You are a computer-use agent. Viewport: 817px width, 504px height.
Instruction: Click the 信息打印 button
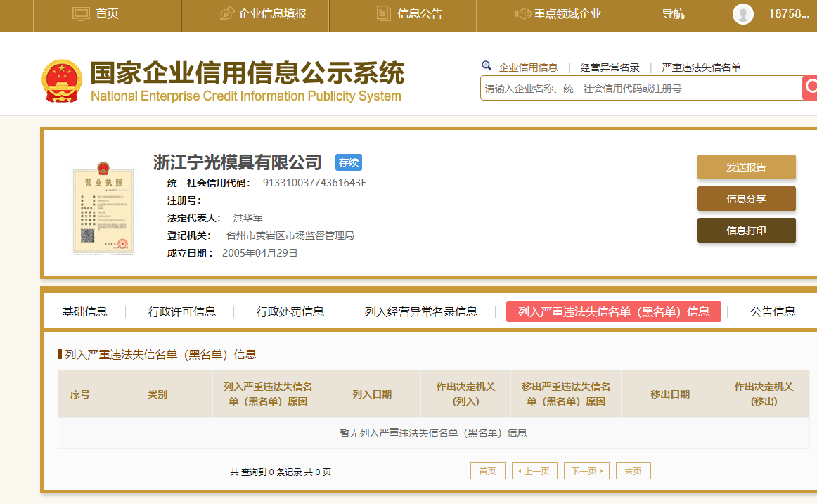coord(746,230)
